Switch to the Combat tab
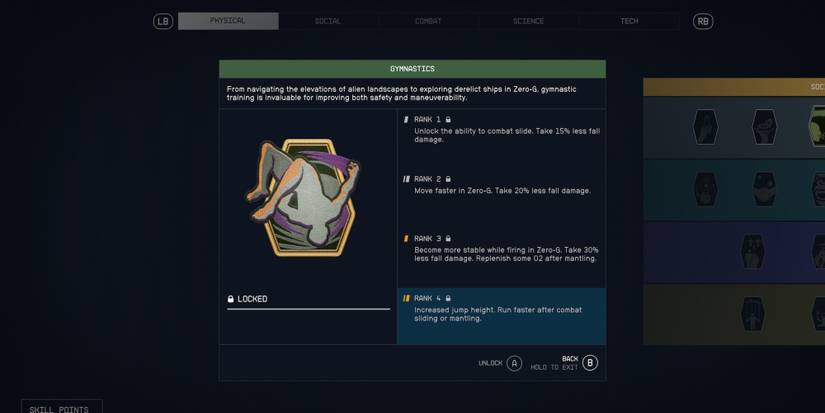This screenshot has height=413, width=825. coord(428,21)
